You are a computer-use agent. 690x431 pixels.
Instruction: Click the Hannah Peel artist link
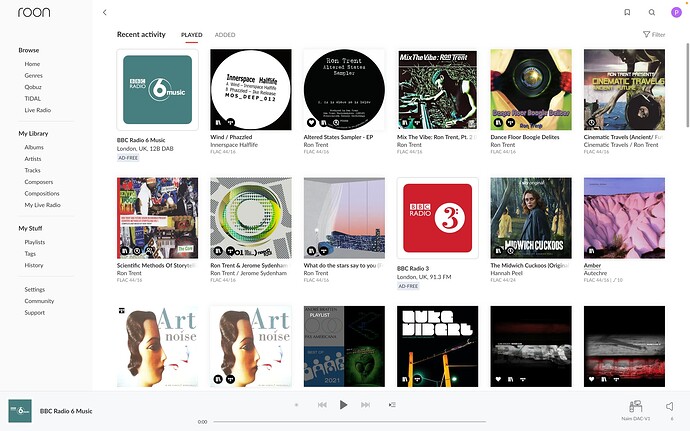[x=506, y=273]
